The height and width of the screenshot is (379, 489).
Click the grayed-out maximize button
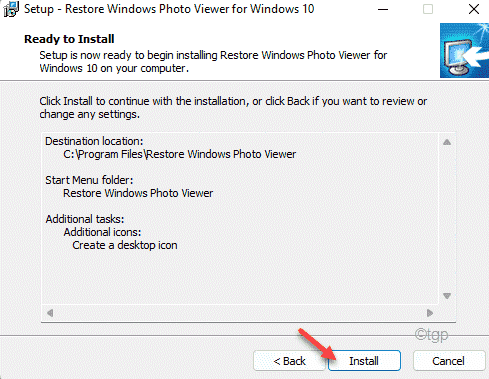click(x=428, y=9)
